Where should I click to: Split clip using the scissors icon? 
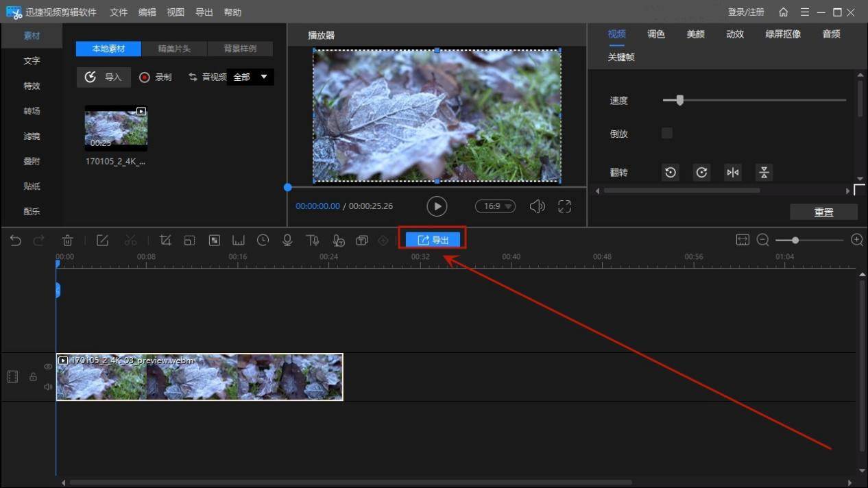click(x=130, y=240)
